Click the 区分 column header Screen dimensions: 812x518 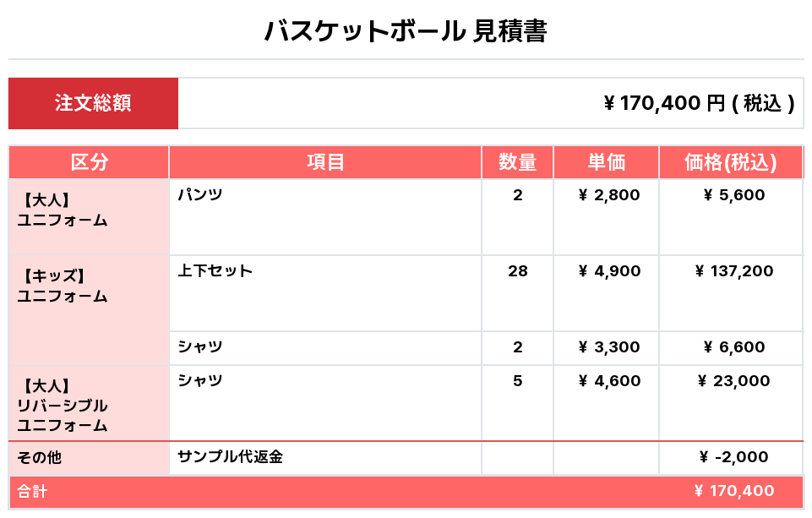(x=89, y=162)
